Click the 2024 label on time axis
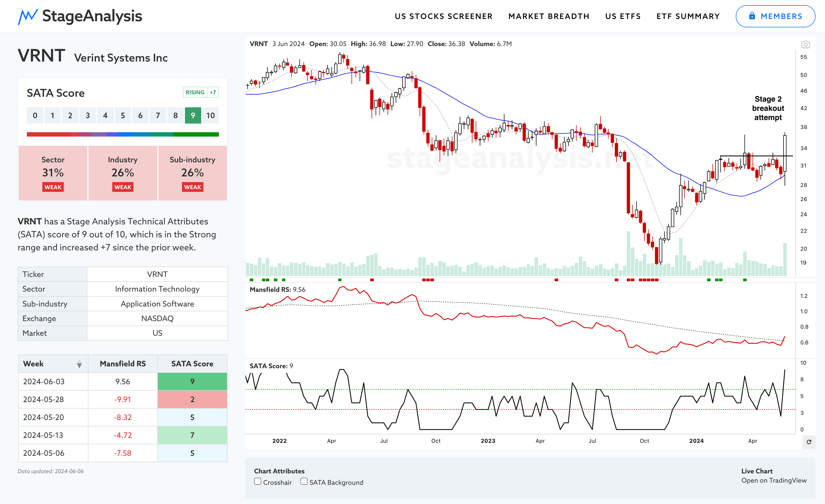 click(696, 441)
